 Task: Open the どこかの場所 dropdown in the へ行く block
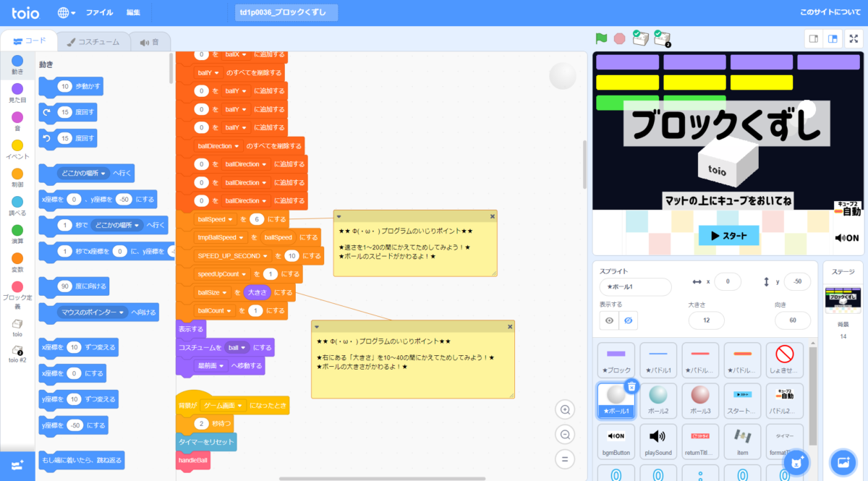[104, 174]
